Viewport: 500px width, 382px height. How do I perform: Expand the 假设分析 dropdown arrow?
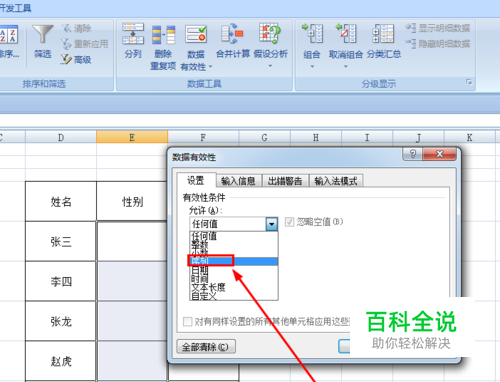[270, 66]
